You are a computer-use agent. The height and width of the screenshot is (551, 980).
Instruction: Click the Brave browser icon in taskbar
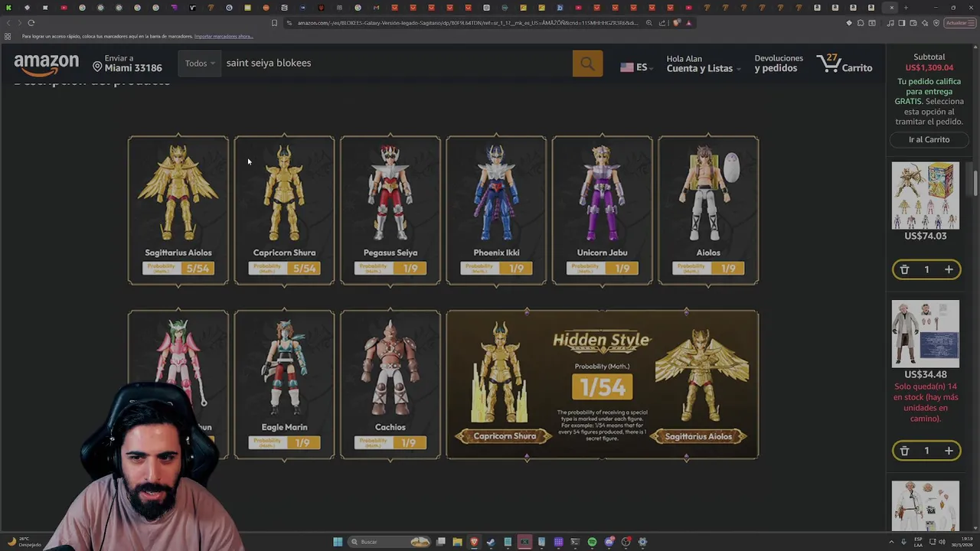(x=474, y=542)
